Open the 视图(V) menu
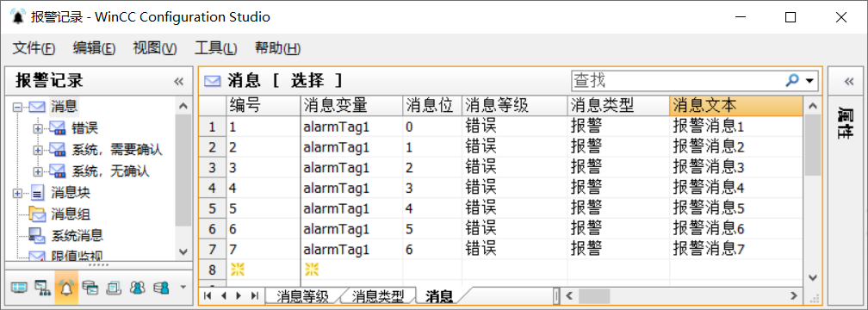This screenshot has width=868, height=310. click(154, 48)
